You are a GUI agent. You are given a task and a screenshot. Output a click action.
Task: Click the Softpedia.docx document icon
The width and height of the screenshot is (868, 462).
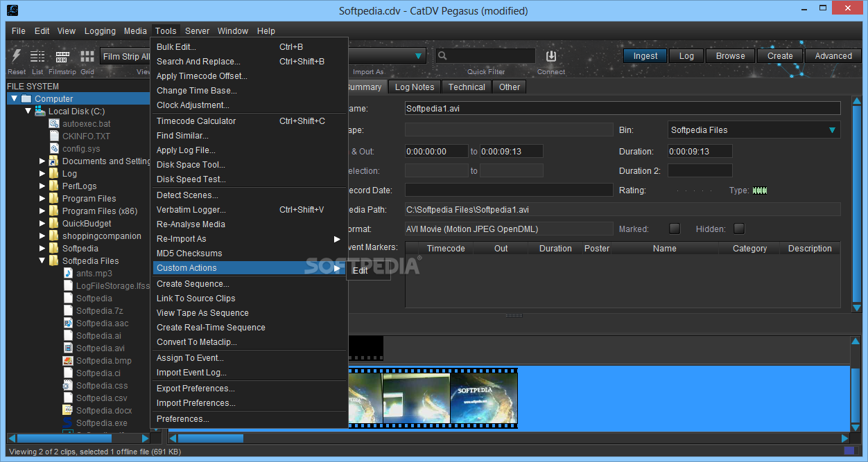click(x=68, y=410)
